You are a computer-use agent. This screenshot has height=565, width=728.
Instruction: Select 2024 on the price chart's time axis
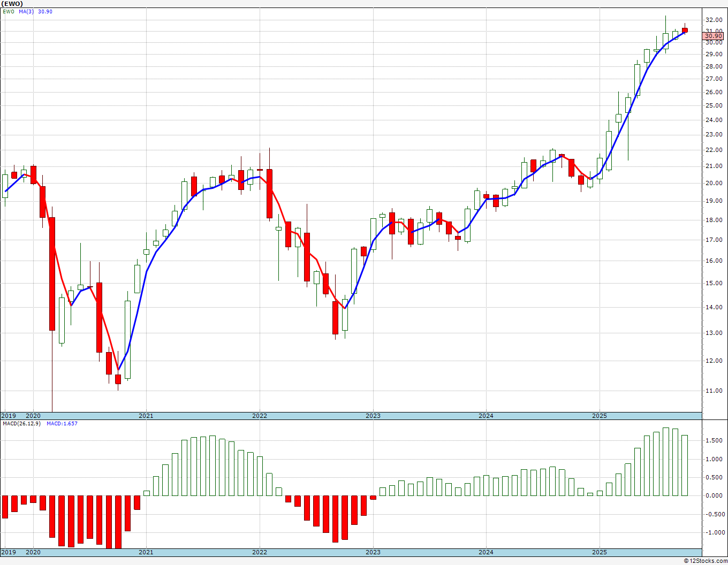point(486,416)
